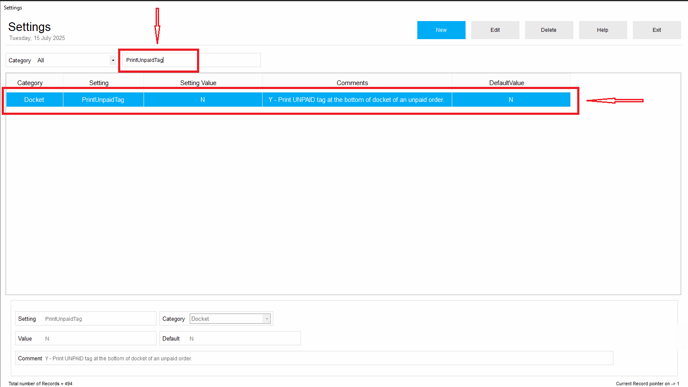
Task: Open the Help button
Action: click(602, 30)
